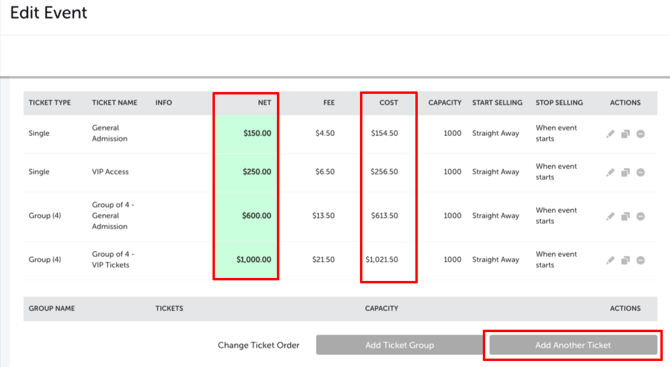Click the VIP Access ticket name
The height and width of the screenshot is (367, 670).
110,172
